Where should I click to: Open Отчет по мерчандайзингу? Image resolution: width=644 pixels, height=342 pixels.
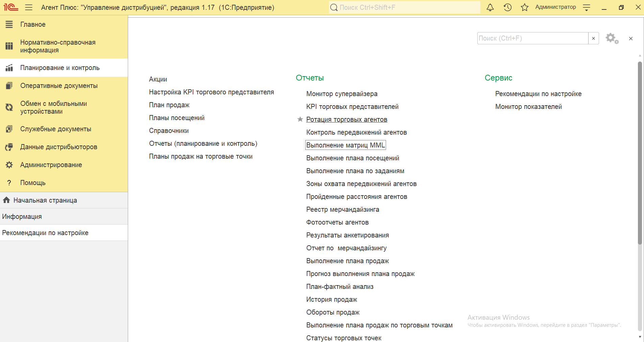[346, 248]
